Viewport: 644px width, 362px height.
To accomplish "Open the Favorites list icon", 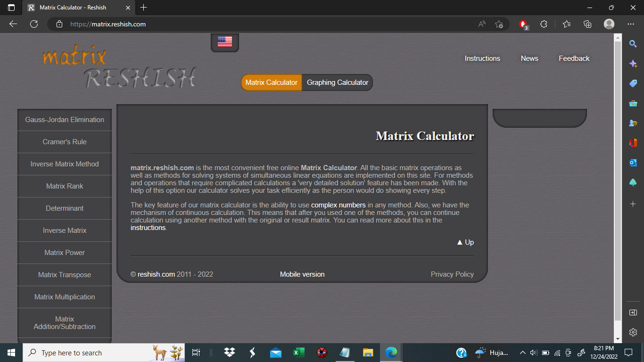I will 567,24.
